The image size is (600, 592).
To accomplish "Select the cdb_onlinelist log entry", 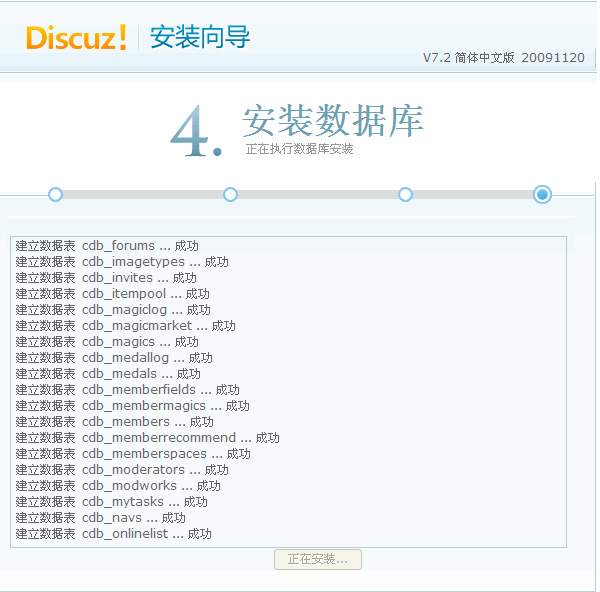I will point(114,533).
